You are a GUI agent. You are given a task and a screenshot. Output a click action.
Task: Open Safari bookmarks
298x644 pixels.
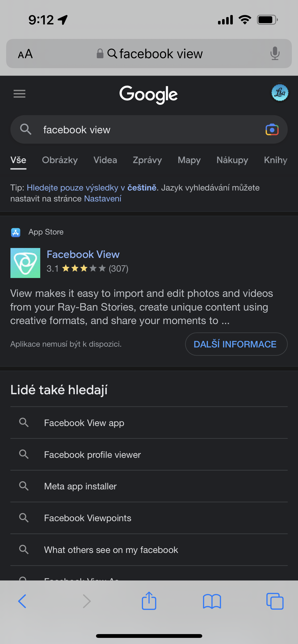(212, 601)
